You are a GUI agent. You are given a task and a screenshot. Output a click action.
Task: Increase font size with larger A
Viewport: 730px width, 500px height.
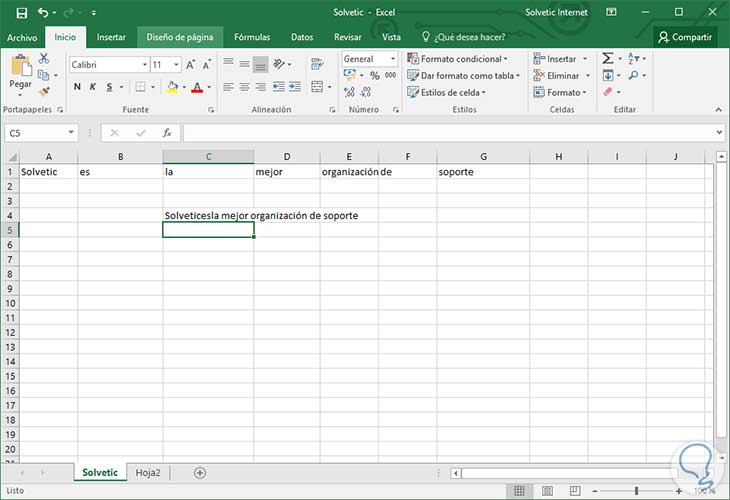click(190, 65)
